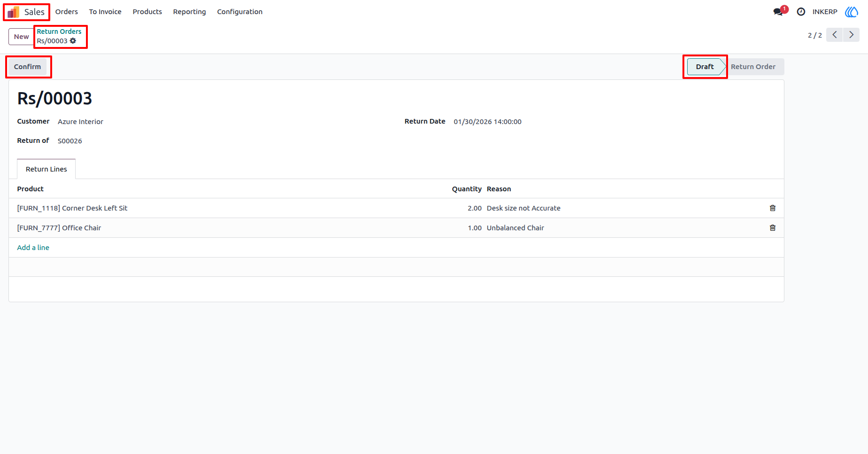Open the activities clock icon

(x=801, y=12)
